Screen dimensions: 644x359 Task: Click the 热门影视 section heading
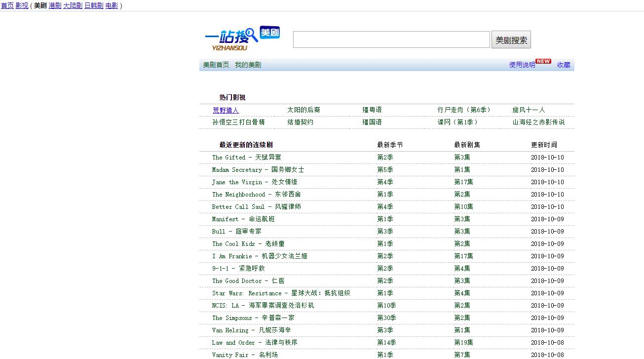(232, 98)
